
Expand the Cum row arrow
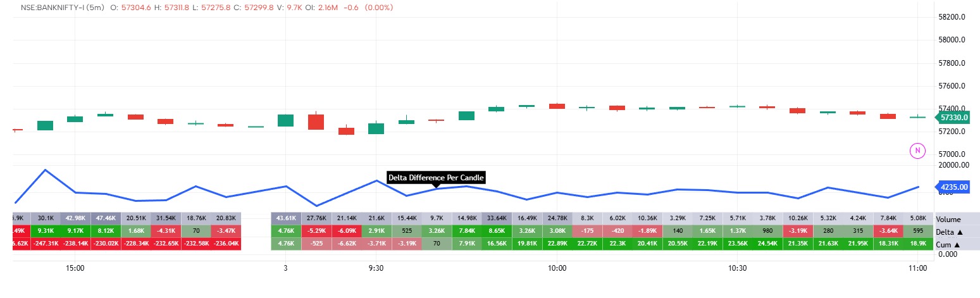pyautogui.click(x=958, y=244)
